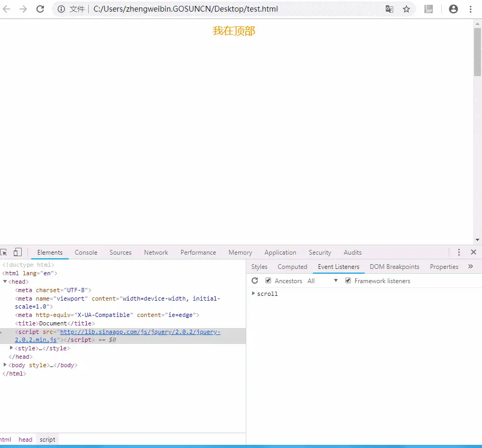The image size is (482, 448).
Task: Open the Audits tab
Action: pyautogui.click(x=353, y=253)
